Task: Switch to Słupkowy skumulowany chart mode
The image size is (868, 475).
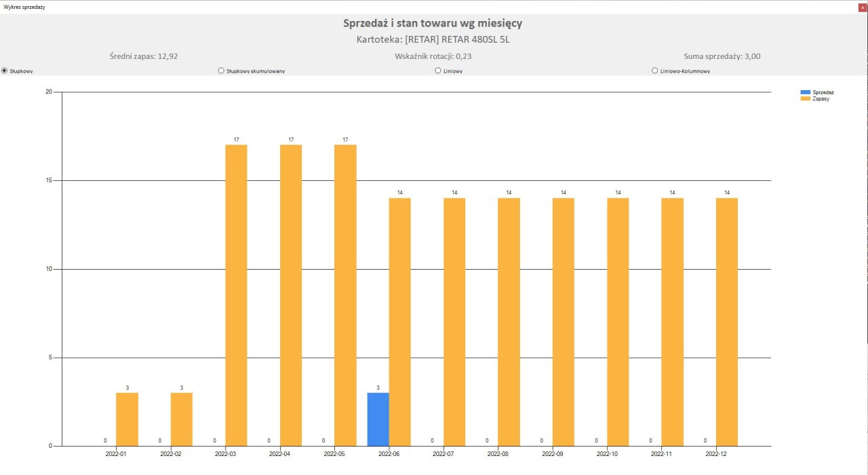Action: [221, 70]
